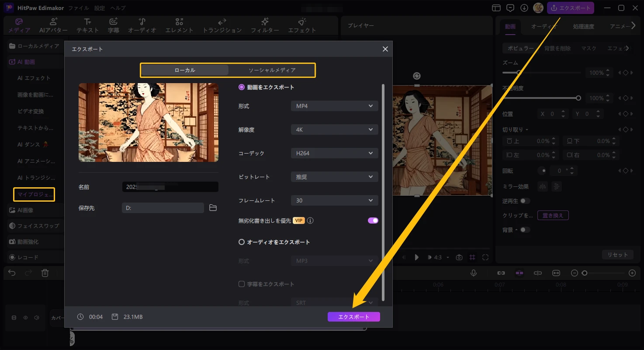Open the AIアバター tool
The width and height of the screenshot is (644, 350).
[53, 26]
